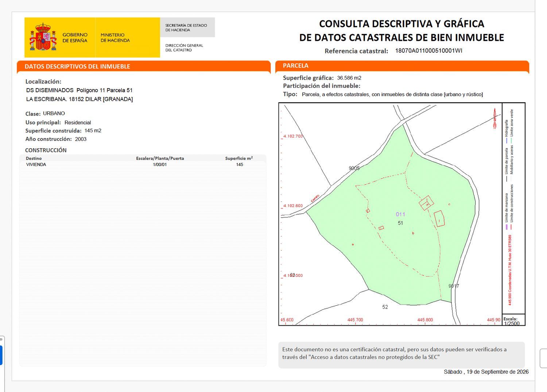Click the catastral reference 18070A011000510001WI
This screenshot has width=547, height=392.
click(428, 51)
